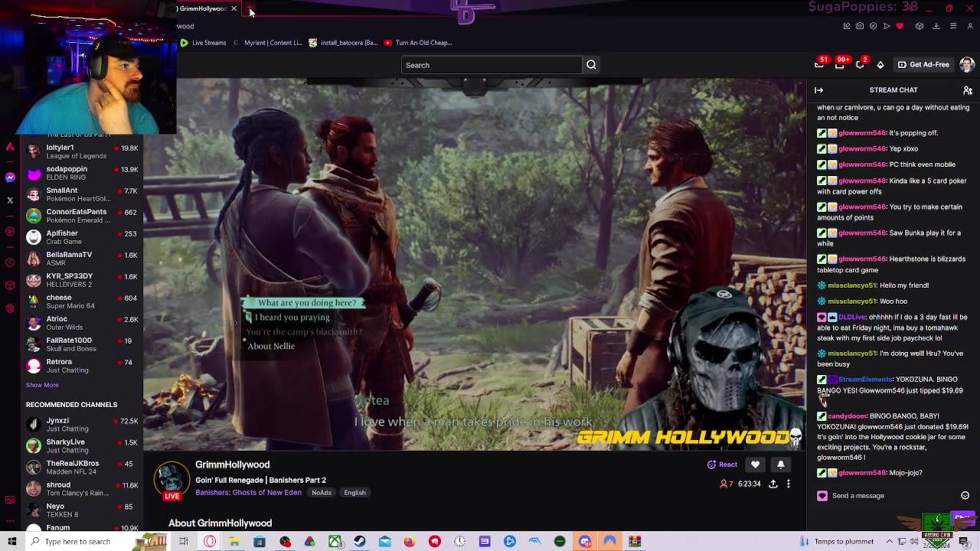Expand followed channels with Show More
This screenshot has height=551, width=980.
pyautogui.click(x=42, y=385)
